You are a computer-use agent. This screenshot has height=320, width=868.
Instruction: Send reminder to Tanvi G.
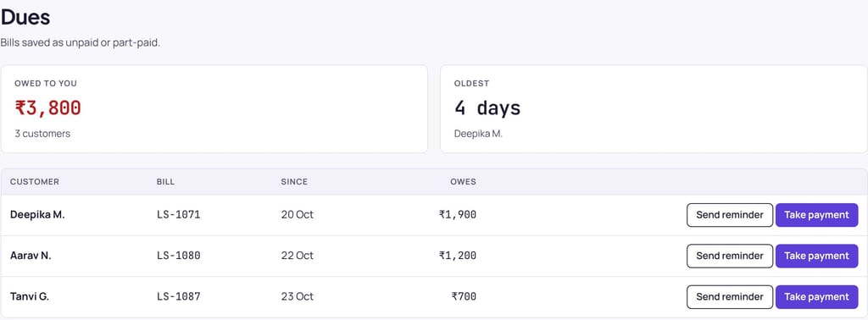[730, 297]
